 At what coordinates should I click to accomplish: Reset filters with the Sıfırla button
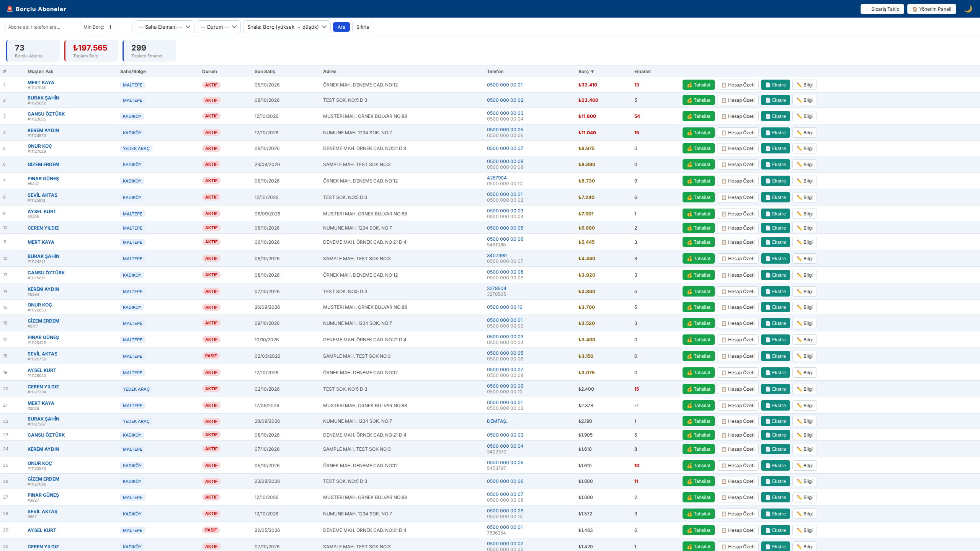pyautogui.click(x=363, y=27)
